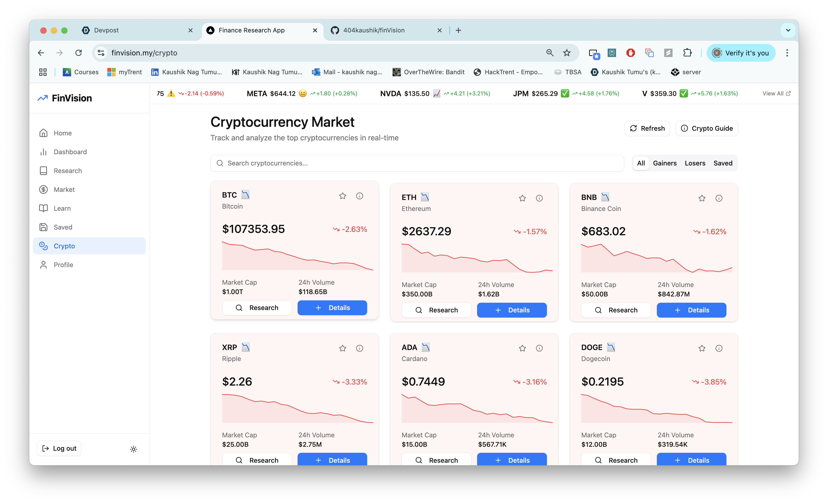This screenshot has height=504, width=828.
Task: Favorite Bitcoin with its star icon
Action: tap(342, 196)
